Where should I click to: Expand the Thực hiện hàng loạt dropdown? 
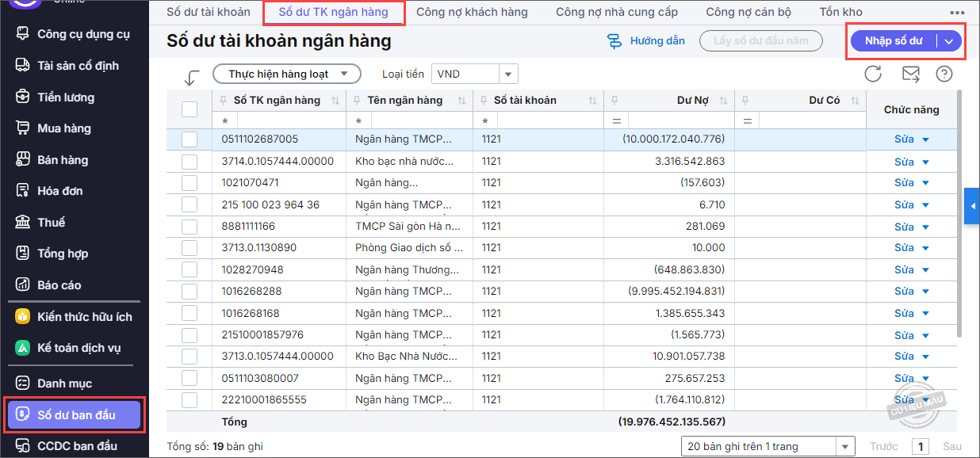[287, 74]
